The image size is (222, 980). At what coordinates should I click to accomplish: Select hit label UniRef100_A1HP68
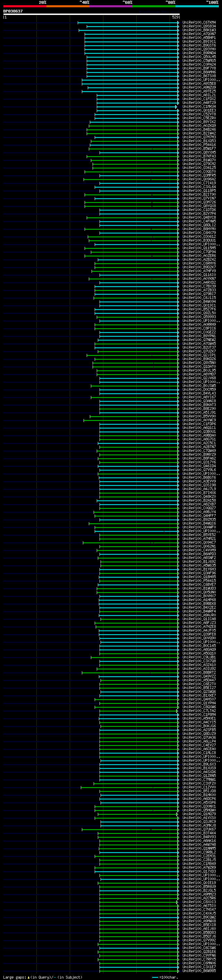199,600
